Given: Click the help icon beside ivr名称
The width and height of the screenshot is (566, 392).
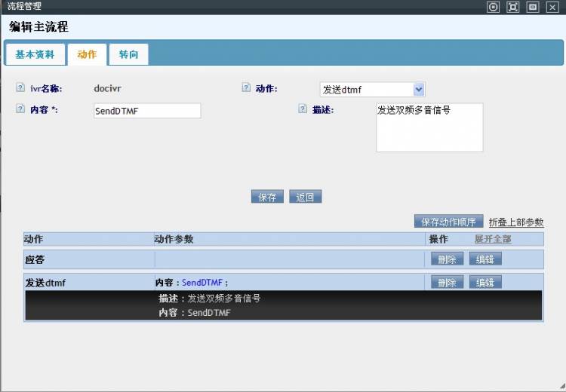Looking at the screenshot, I should coord(20,87).
